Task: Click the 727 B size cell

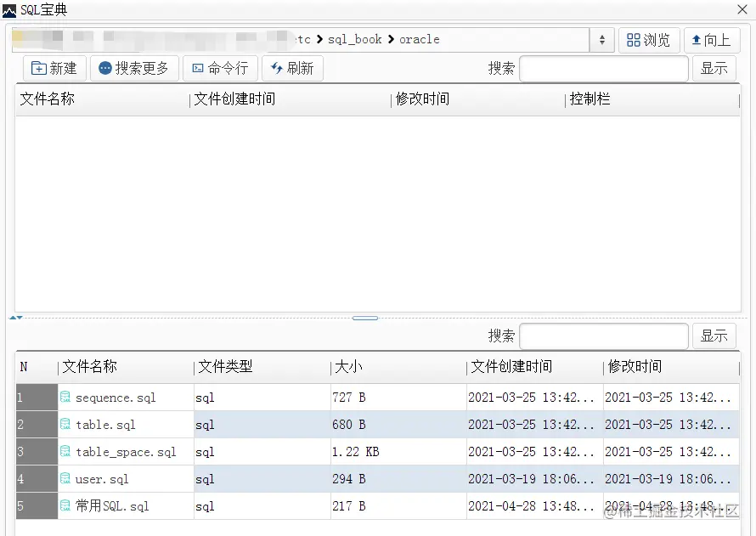Action: point(398,398)
